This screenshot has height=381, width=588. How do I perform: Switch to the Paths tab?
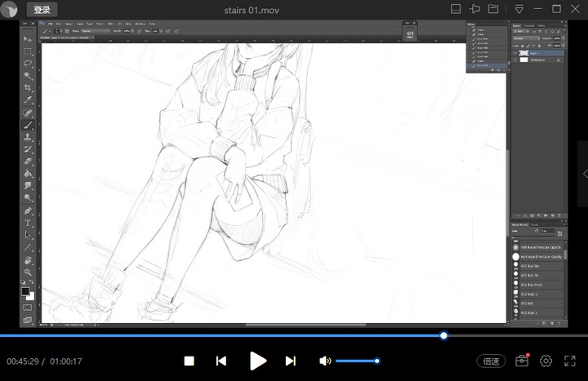541,26
